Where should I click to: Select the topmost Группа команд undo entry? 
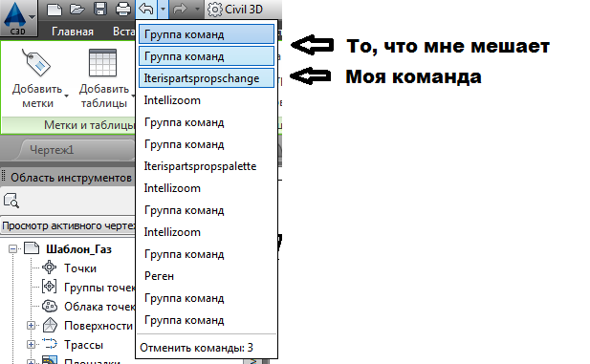point(207,34)
